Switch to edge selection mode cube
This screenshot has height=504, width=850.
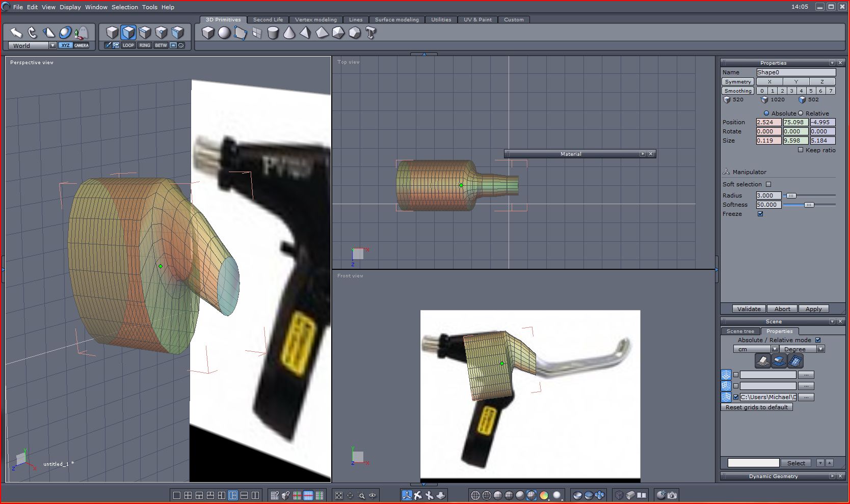tap(145, 33)
